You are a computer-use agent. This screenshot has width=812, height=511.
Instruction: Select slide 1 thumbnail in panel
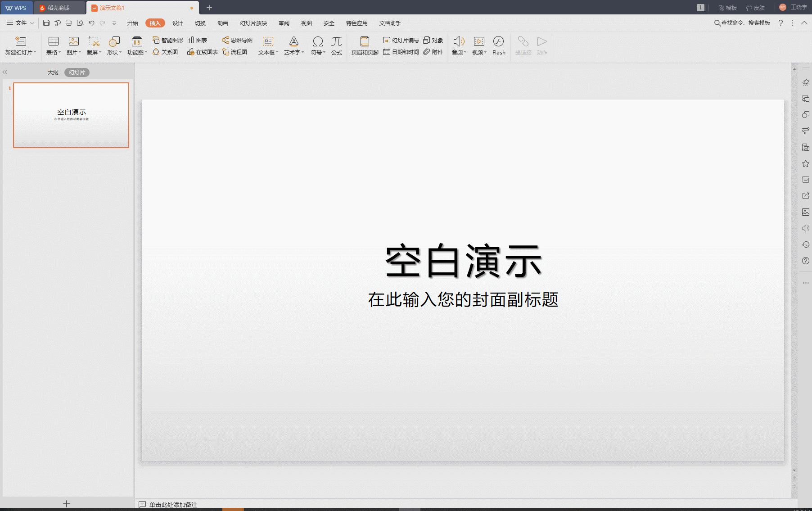point(71,115)
